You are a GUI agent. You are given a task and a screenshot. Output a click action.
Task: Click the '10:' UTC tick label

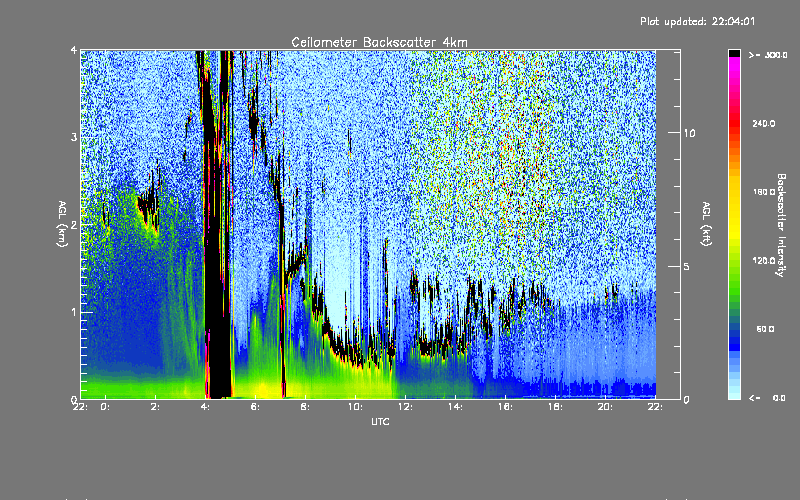355,407
